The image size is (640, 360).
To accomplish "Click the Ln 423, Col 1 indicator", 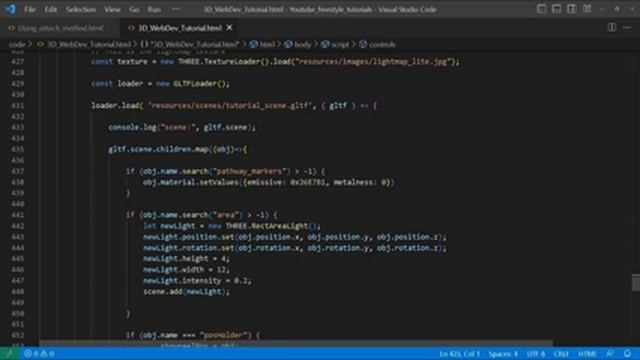I will point(459,353).
